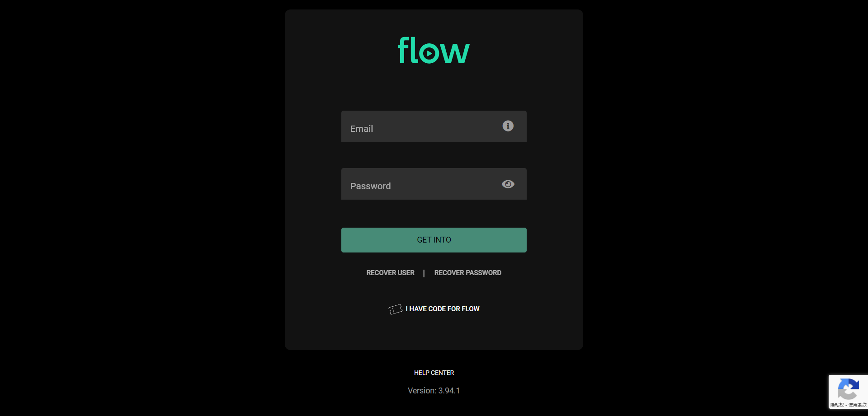Click the reCAPTCHA badge panel
This screenshot has width=868, height=416.
tap(848, 392)
